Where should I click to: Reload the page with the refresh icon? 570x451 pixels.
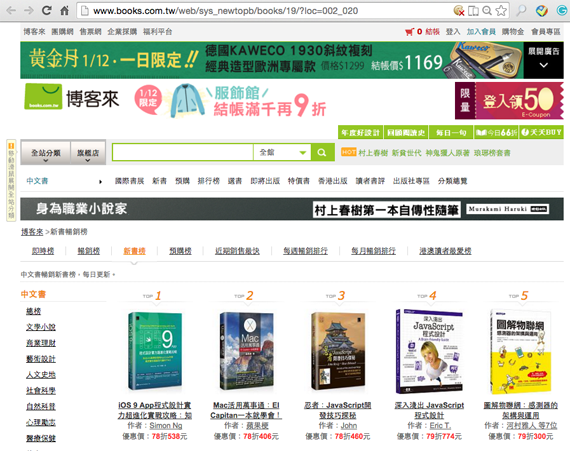pyautogui.click(x=47, y=10)
